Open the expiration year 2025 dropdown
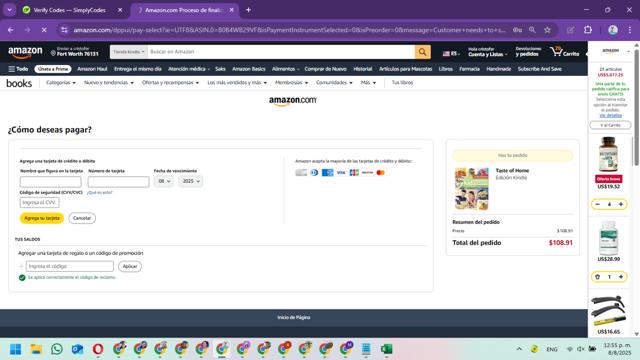Screen dimensions: 640x360 [191, 181]
